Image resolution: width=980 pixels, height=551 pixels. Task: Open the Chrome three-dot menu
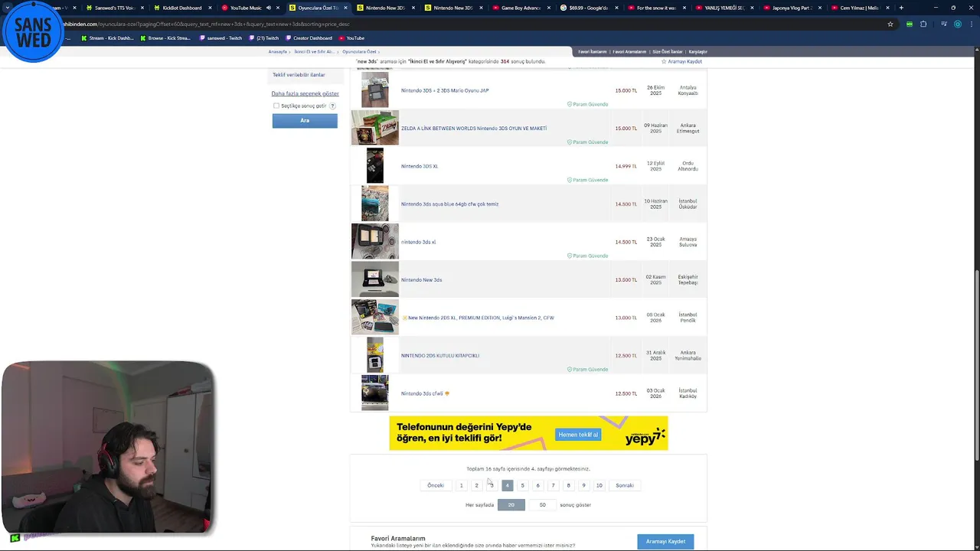[972, 24]
